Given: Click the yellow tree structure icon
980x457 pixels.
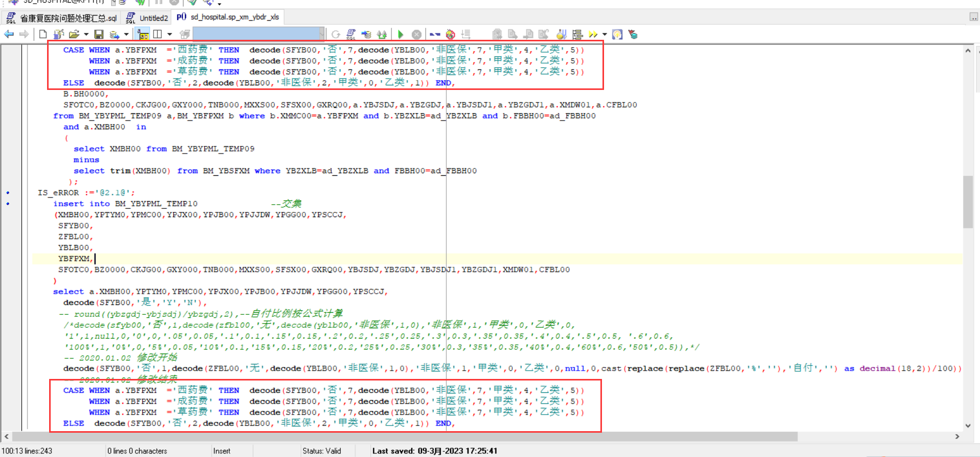Looking at the screenshot, I should pos(578,34).
